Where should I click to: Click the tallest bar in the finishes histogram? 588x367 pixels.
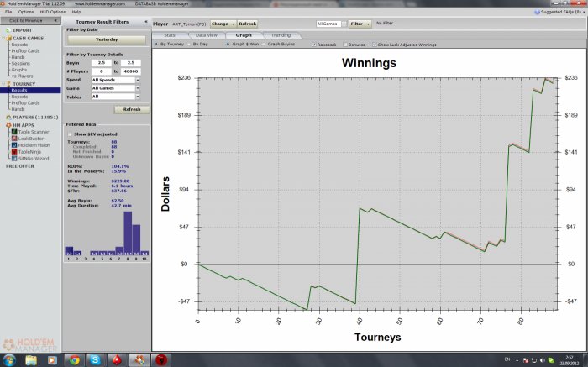coord(128,233)
